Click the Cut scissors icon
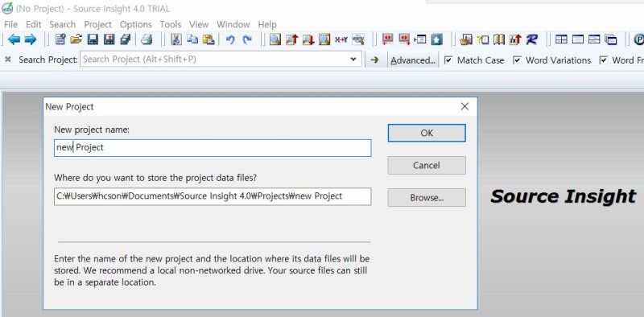Screen dimensions: 644x317 175,39
